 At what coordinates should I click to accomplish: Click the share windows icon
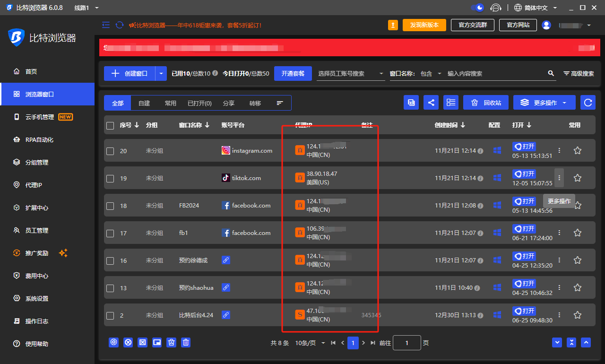[x=431, y=102]
